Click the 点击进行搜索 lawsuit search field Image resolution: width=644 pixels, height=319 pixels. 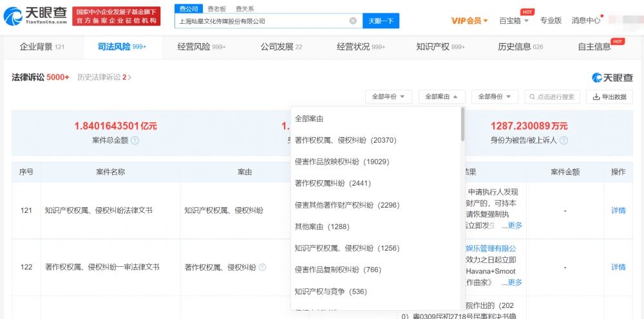click(553, 96)
